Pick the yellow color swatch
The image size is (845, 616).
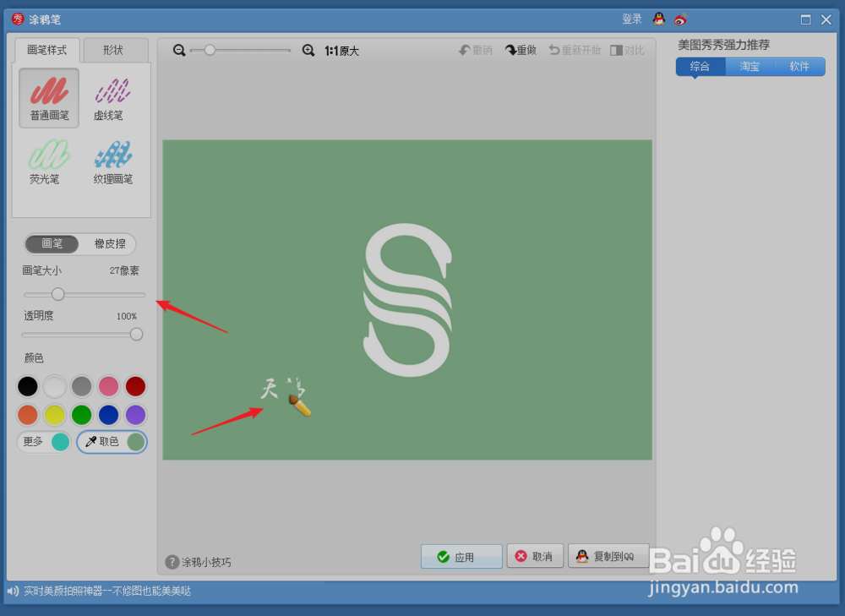54,415
